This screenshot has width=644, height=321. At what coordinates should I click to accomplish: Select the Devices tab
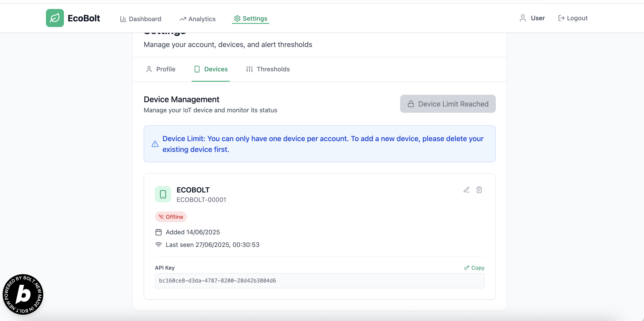pos(211,69)
